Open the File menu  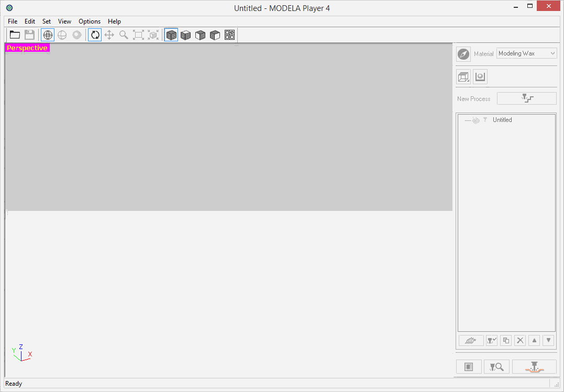pyautogui.click(x=13, y=21)
